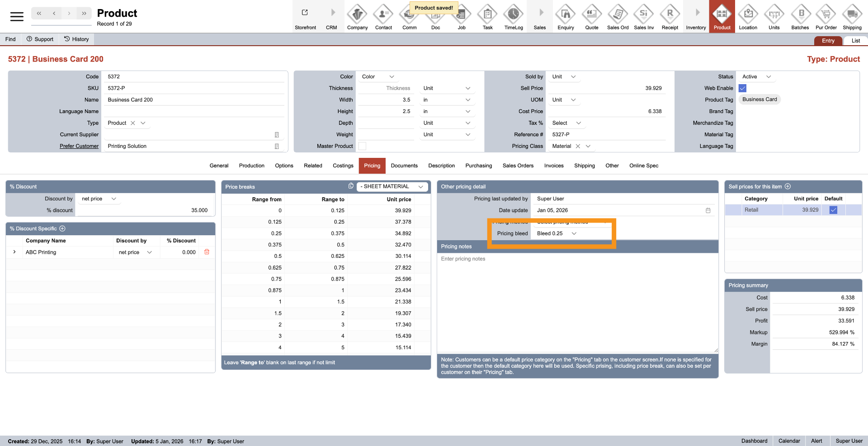
Task: Open the Company module icon
Action: pos(357,17)
